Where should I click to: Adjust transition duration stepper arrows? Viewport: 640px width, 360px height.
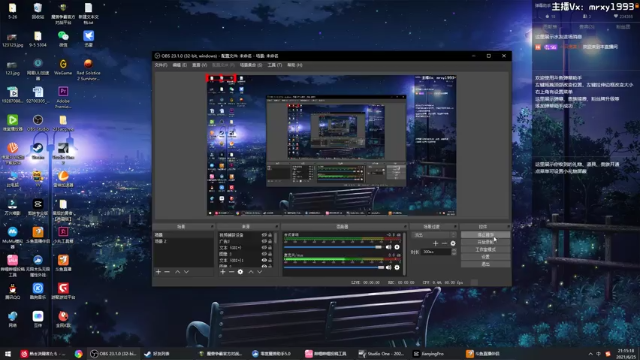454,252
